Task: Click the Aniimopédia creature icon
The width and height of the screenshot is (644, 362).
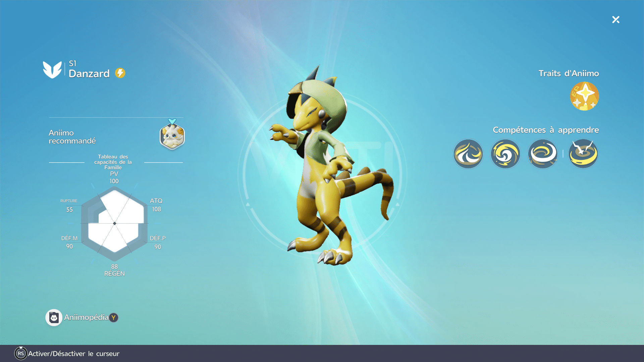Action: pyautogui.click(x=54, y=317)
